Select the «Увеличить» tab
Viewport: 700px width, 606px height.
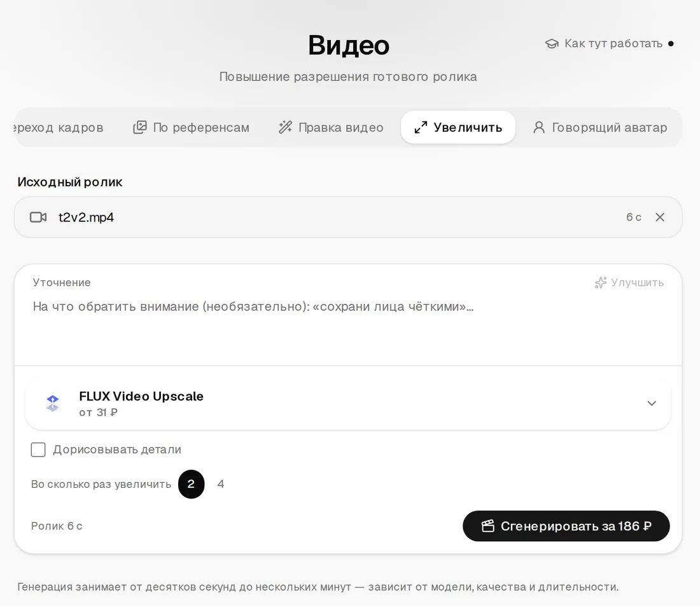pyautogui.click(x=458, y=127)
